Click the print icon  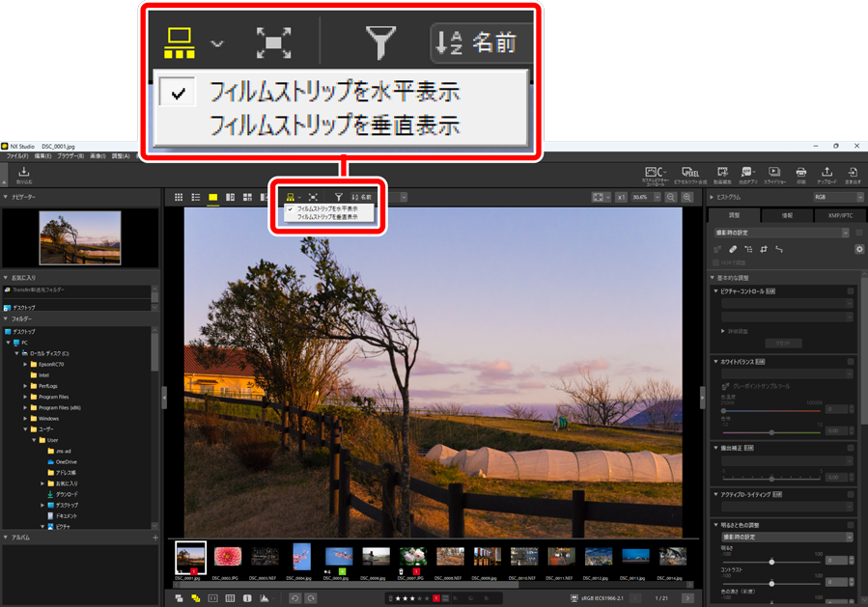coord(800,173)
